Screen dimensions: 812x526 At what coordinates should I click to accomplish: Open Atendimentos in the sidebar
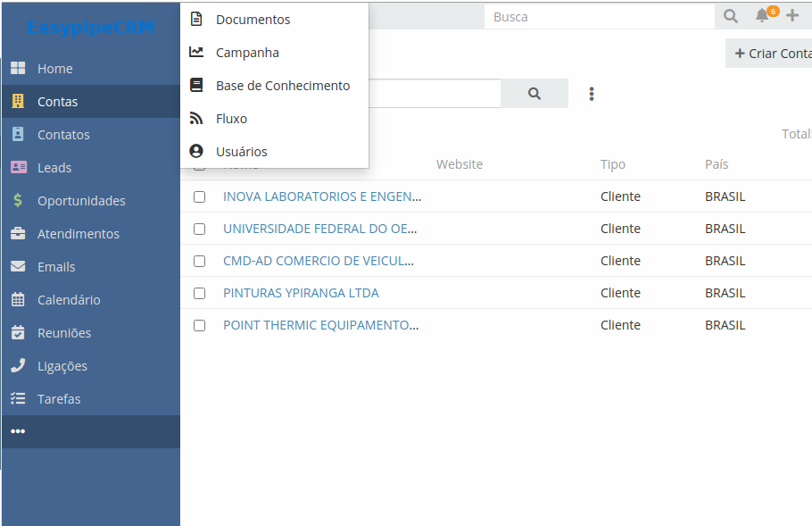coord(91,234)
